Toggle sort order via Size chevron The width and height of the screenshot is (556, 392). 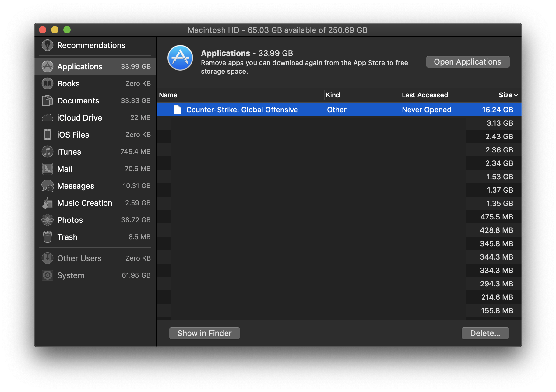pyautogui.click(x=516, y=95)
